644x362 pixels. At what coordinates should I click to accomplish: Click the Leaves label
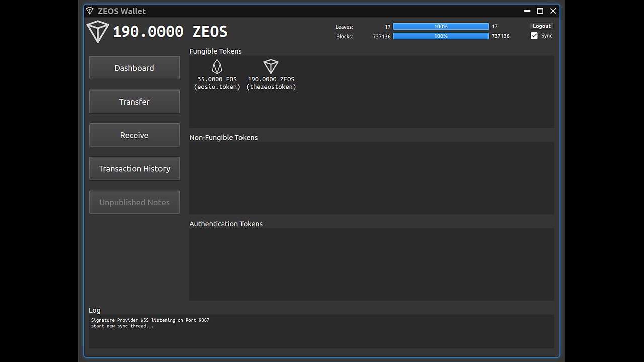coord(344,27)
